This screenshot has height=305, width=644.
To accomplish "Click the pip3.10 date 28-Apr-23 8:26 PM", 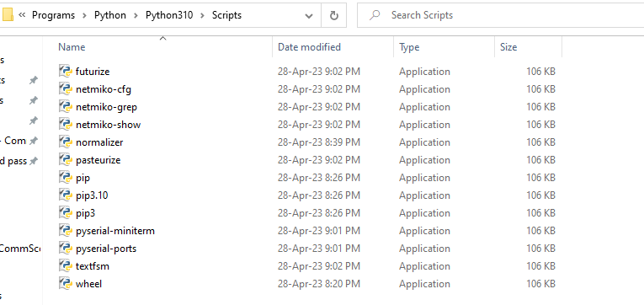I will click(319, 195).
